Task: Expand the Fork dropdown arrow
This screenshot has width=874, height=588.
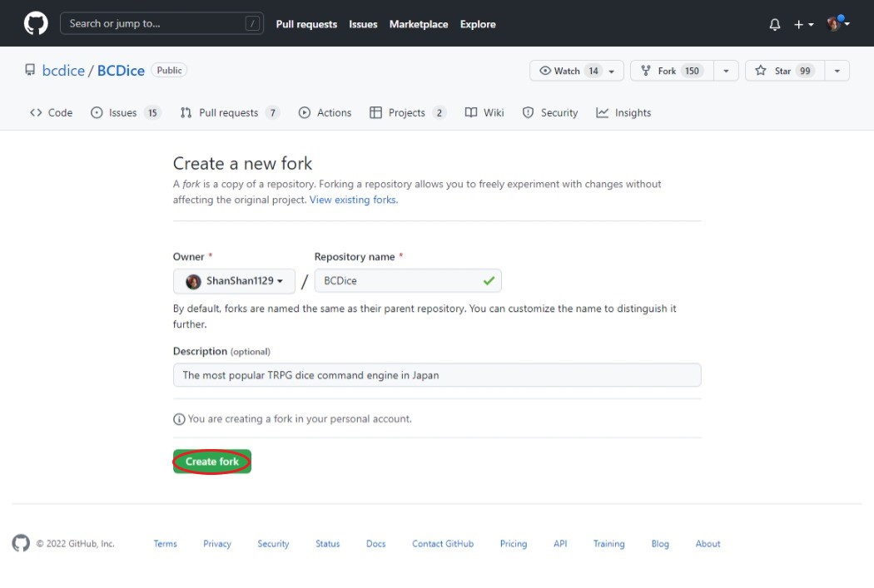Action: pyautogui.click(x=726, y=72)
